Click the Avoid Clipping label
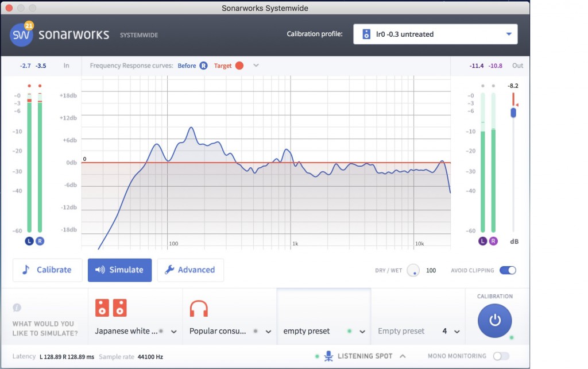The height and width of the screenshot is (369, 588). click(473, 270)
